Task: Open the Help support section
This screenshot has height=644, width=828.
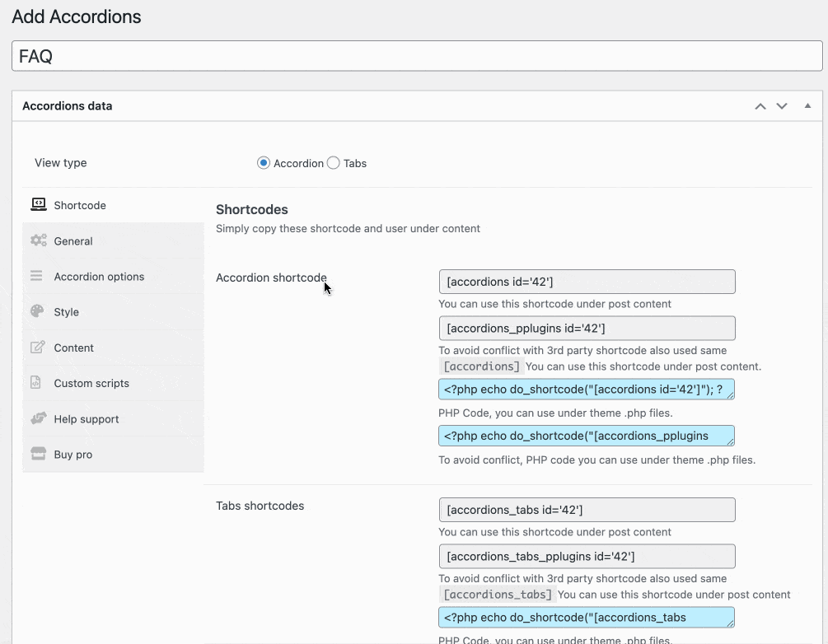Action: point(86,418)
